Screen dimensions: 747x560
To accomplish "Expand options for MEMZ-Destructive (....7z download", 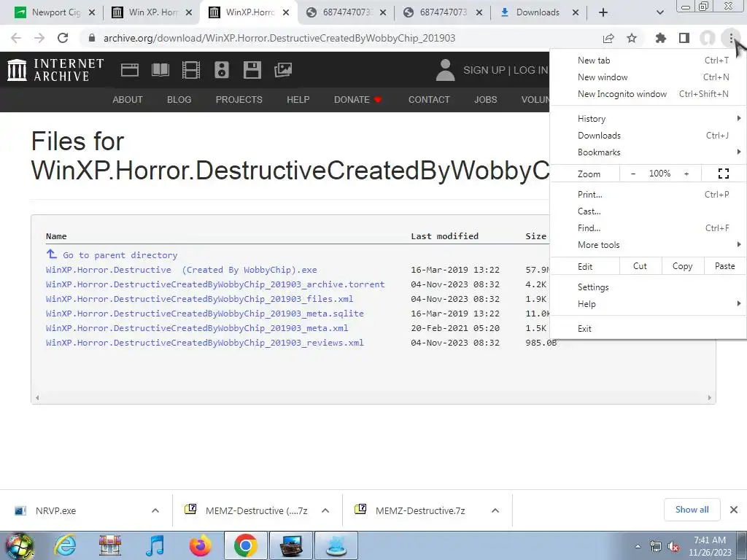I will click(x=325, y=510).
